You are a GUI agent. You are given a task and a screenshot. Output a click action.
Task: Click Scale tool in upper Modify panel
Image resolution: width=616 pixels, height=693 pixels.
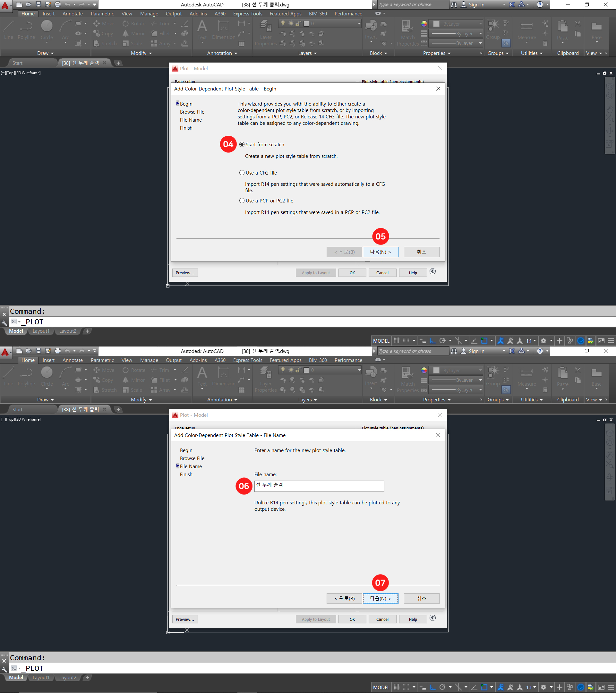coord(133,43)
